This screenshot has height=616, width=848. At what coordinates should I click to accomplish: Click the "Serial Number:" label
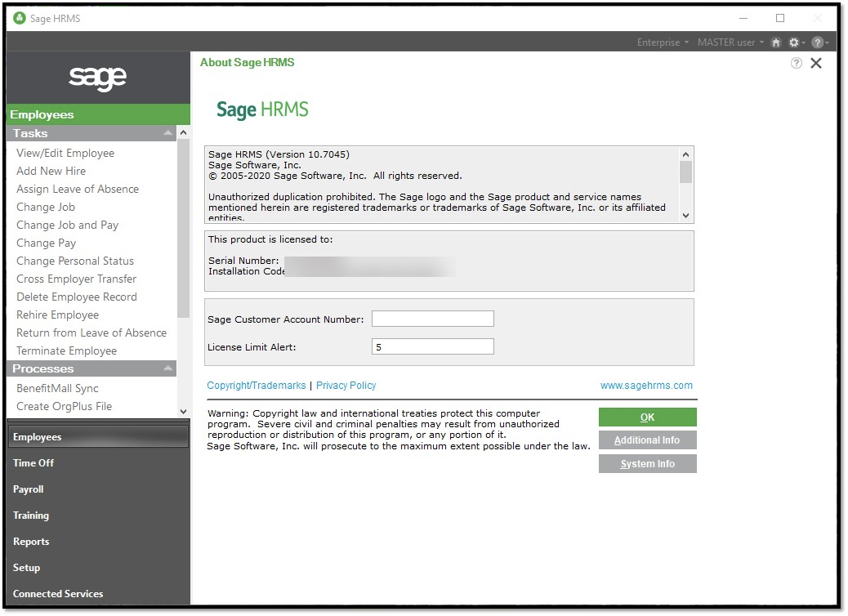[243, 261]
